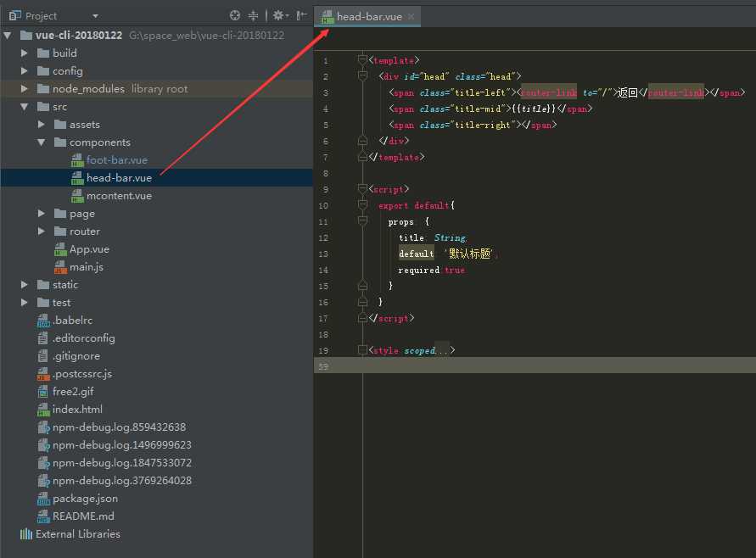Click the collapse all icon in Project toolbar

click(x=253, y=15)
